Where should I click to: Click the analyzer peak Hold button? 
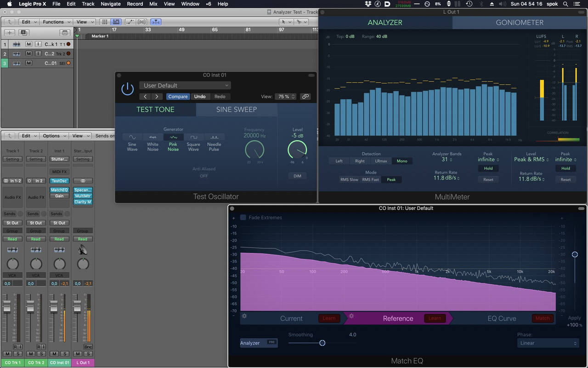tap(488, 168)
